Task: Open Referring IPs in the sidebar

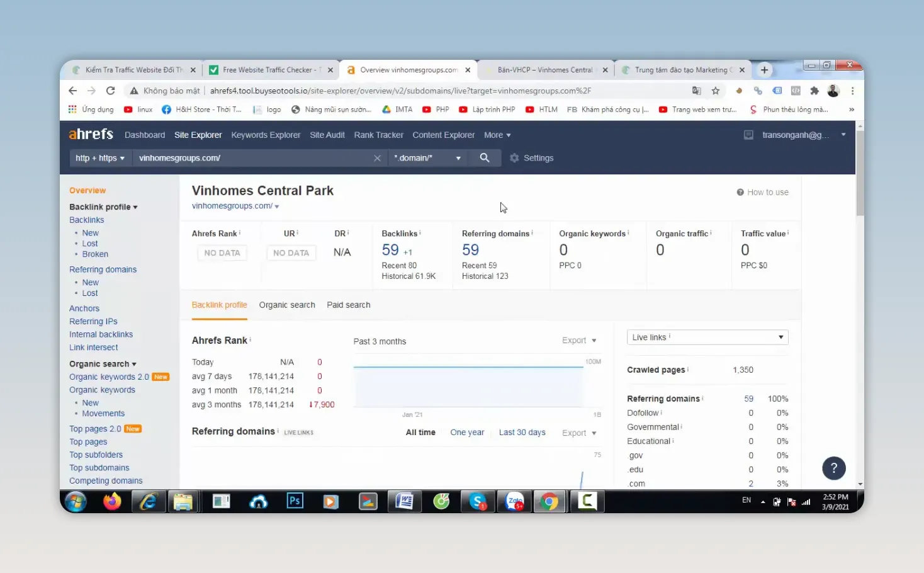Action: click(93, 321)
